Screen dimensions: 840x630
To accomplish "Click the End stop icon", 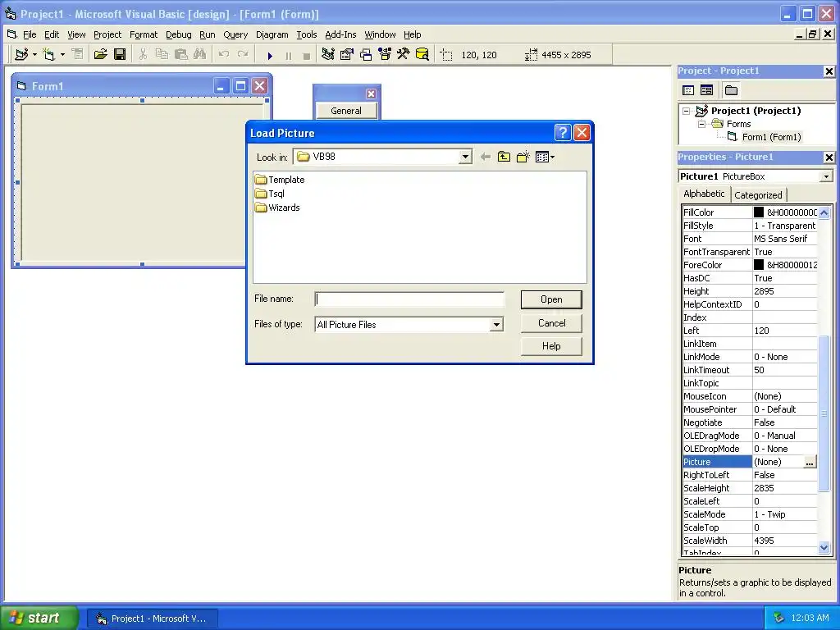I will [307, 55].
